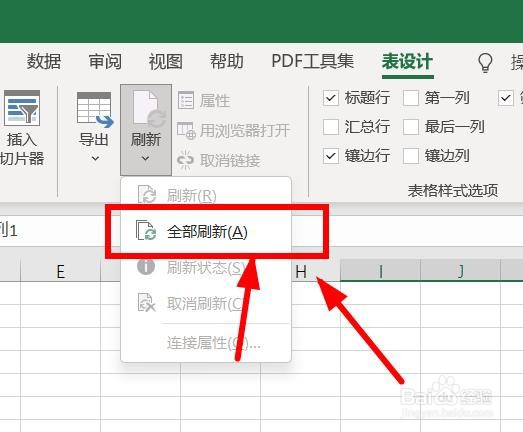523x432 pixels.
Task: Select column H header
Action: [301, 272]
